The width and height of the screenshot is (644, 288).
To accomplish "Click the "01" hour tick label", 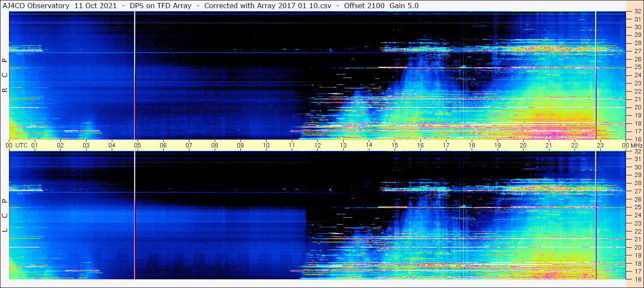I will click(x=35, y=145).
